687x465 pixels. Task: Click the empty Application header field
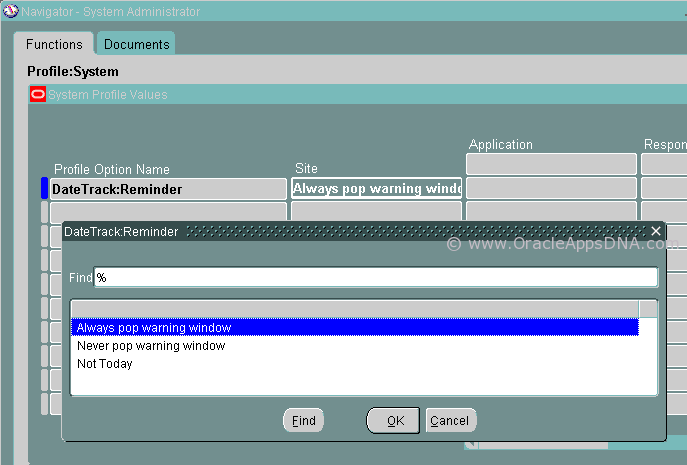[551, 164]
